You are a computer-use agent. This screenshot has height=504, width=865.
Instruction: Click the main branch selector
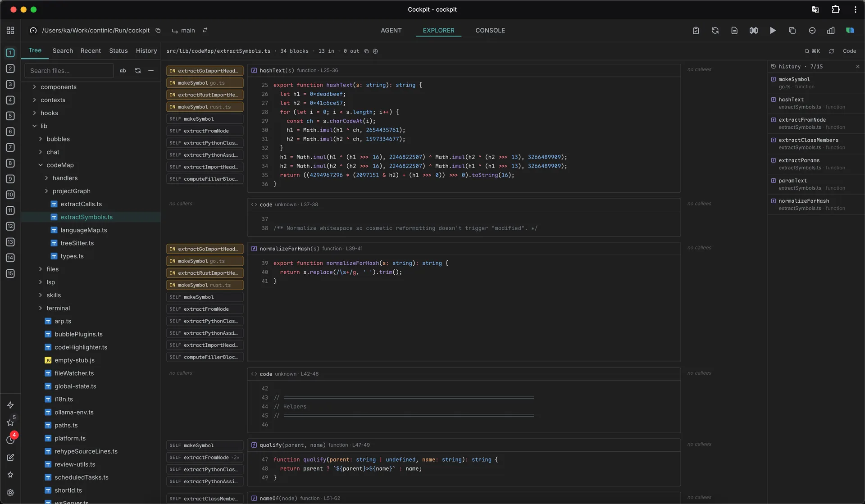[183, 30]
